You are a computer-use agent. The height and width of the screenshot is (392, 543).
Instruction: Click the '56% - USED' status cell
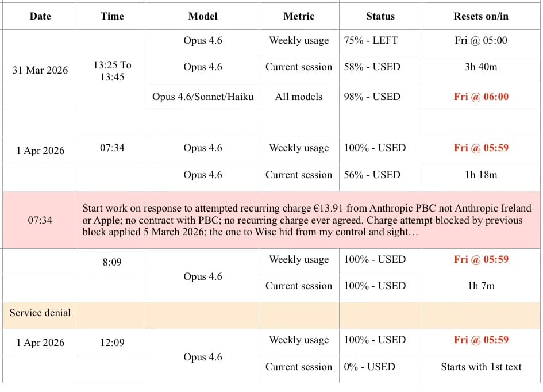[372, 175]
